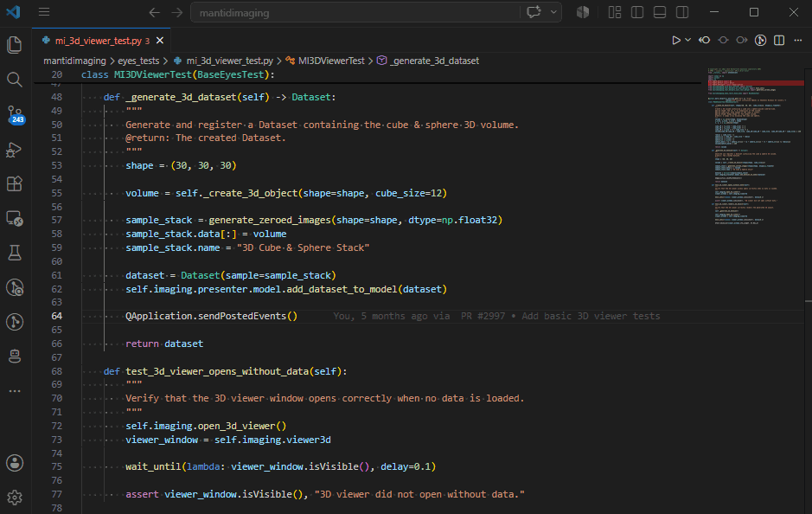
Task: Click 'wait_until' call on line 75
Action: [x=153, y=466]
